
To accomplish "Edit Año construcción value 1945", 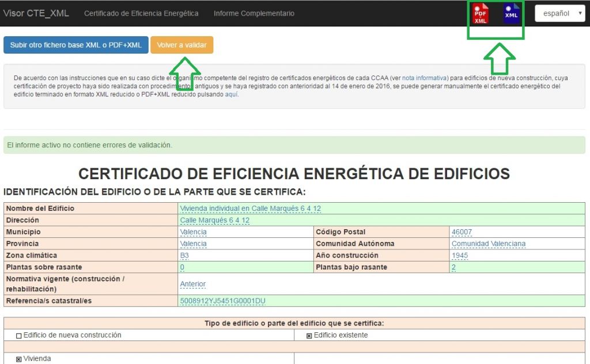I will [x=461, y=256].
